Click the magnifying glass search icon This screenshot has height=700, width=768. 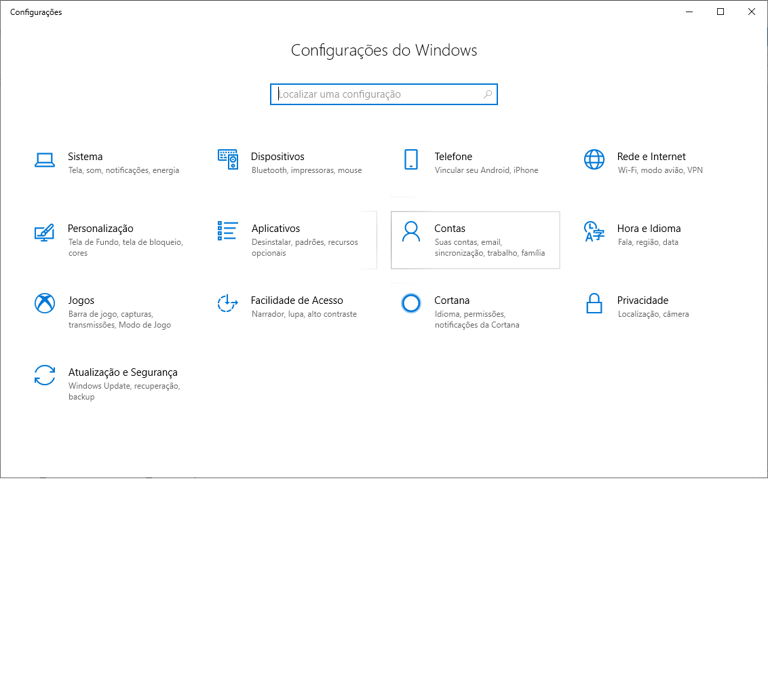click(487, 94)
